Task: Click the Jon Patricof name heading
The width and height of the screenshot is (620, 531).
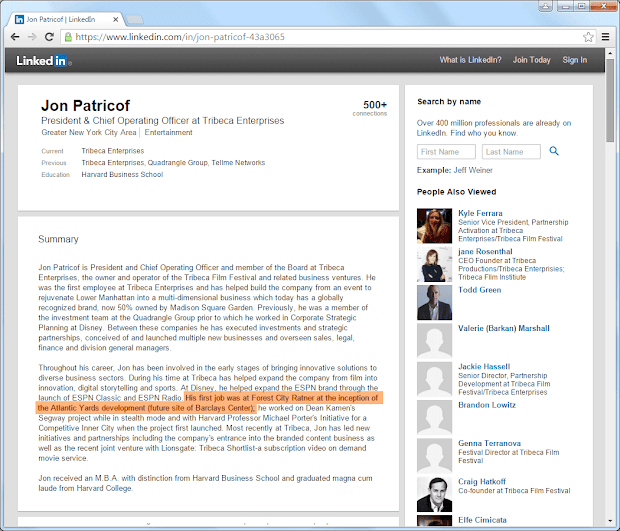Action: (x=85, y=106)
